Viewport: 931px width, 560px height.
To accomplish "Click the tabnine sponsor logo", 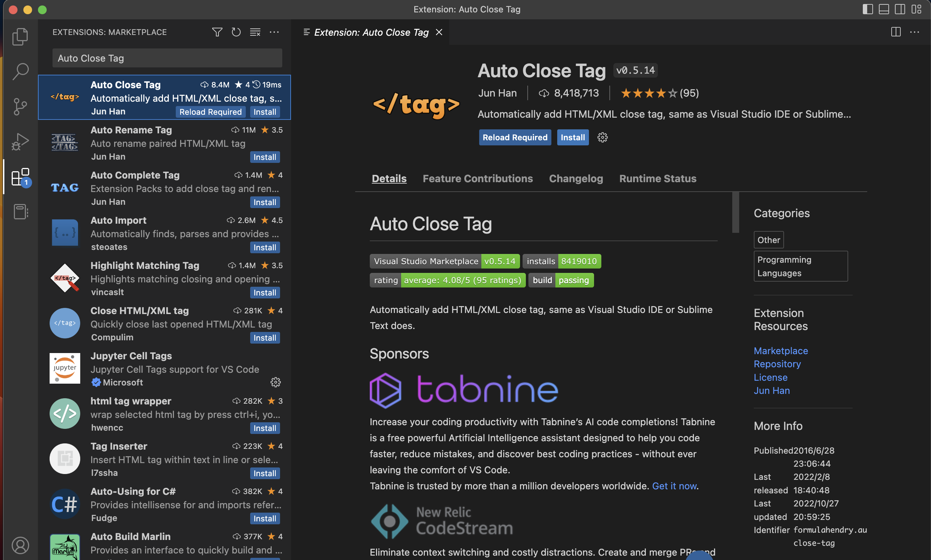I will pyautogui.click(x=464, y=390).
